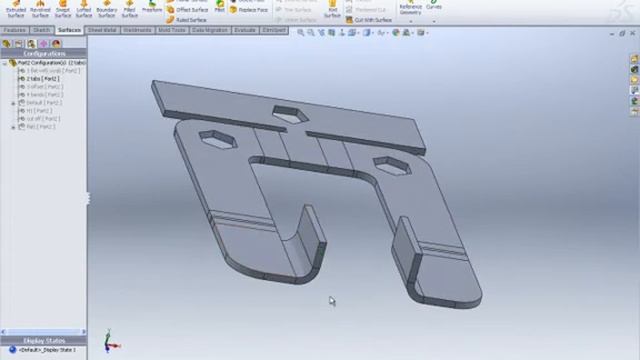Viewport: 640px width, 360px height.
Task: Open the Curves tool
Action: pos(433,6)
